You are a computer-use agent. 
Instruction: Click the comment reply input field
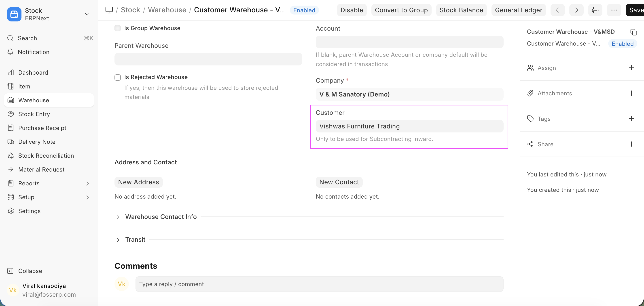pyautogui.click(x=319, y=284)
